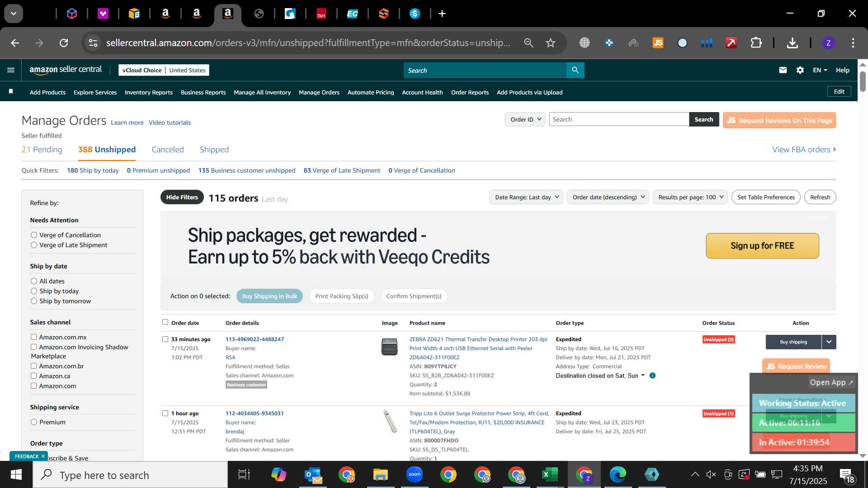Check order 113-4969022-4488247 row checkbox
The width and height of the screenshot is (868, 488).
[165, 339]
